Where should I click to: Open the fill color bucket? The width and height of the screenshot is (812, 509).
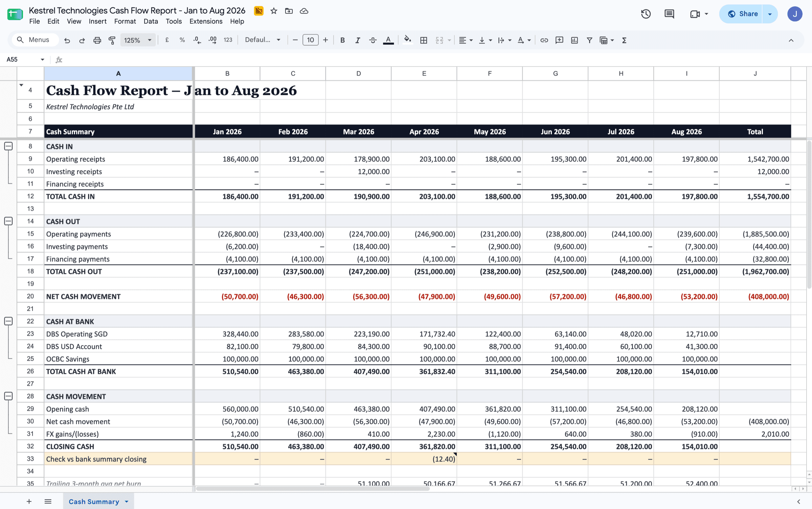click(x=408, y=40)
